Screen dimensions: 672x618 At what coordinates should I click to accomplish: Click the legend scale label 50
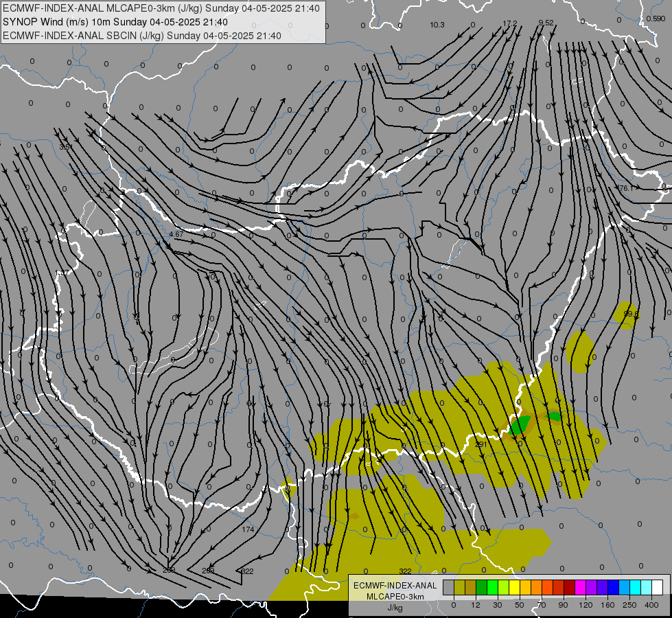tap(520, 605)
